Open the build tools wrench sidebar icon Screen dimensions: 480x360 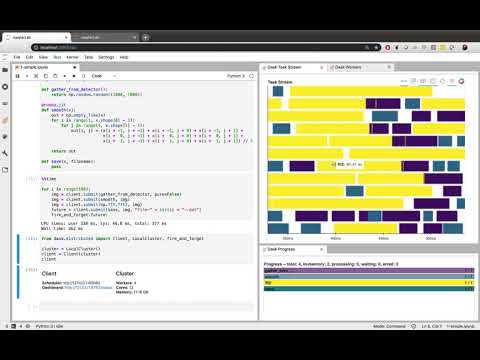pyautogui.click(x=5, y=153)
